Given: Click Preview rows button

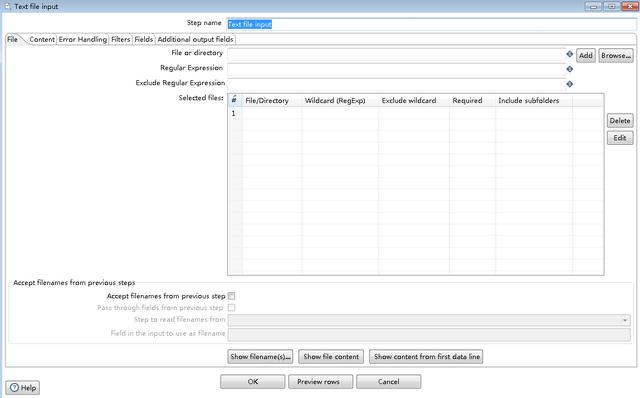Looking at the screenshot, I should pyautogui.click(x=320, y=382).
